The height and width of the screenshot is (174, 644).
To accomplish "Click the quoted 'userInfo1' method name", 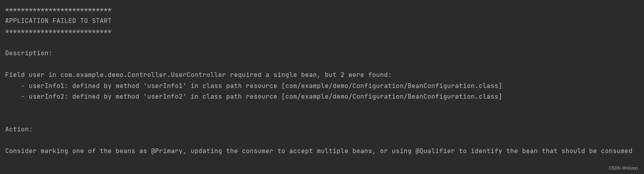I will 165,86.
